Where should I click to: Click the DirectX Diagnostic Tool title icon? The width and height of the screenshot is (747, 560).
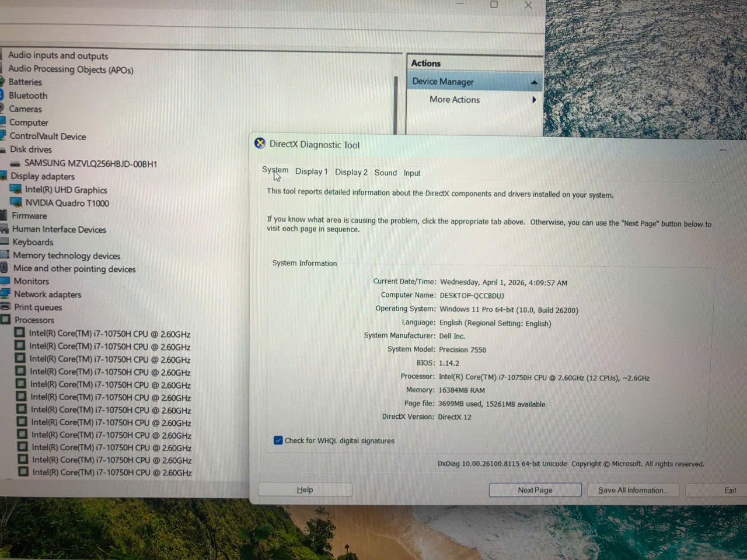(260, 143)
